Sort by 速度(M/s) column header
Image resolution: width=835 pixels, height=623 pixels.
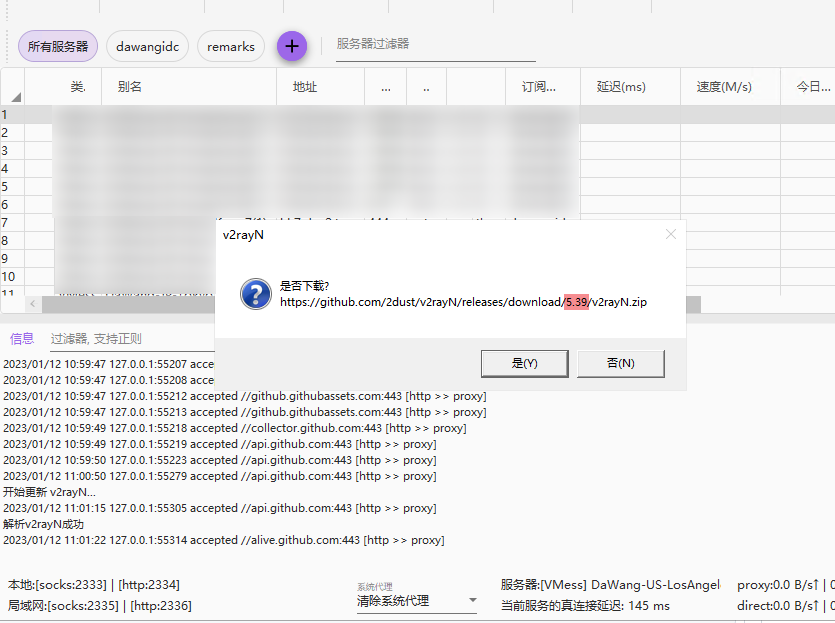[x=731, y=87]
